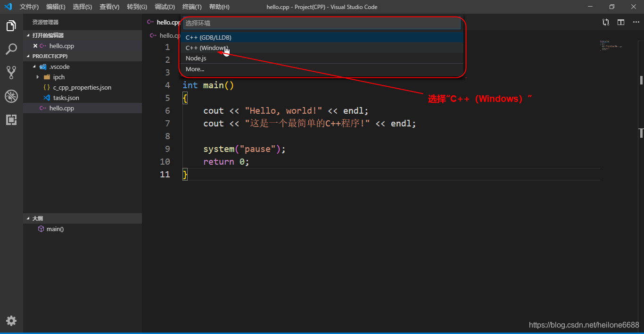Collapse the .vscode folder arrow
644x334 pixels.
34,67
